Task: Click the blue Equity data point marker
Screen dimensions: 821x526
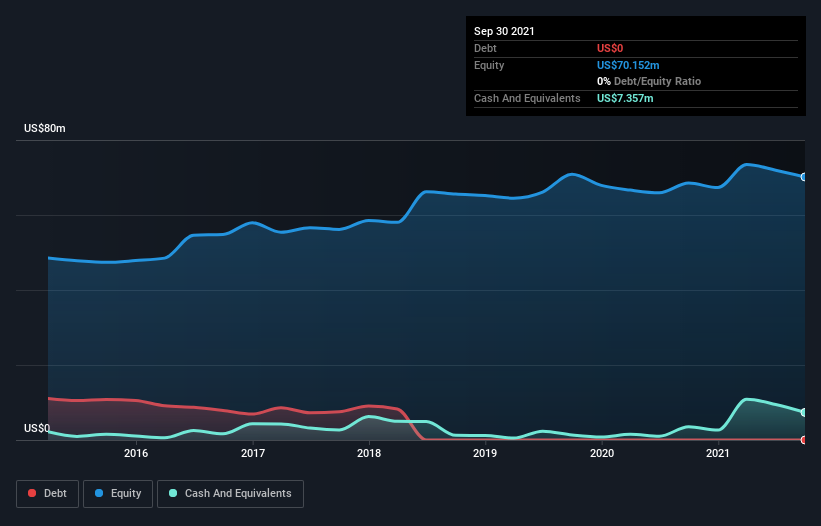Action: tap(804, 177)
